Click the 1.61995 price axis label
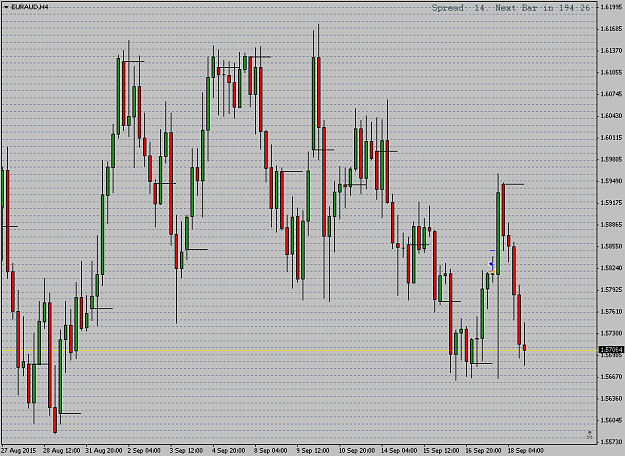Viewport: 625px width, 456px height. point(611,7)
